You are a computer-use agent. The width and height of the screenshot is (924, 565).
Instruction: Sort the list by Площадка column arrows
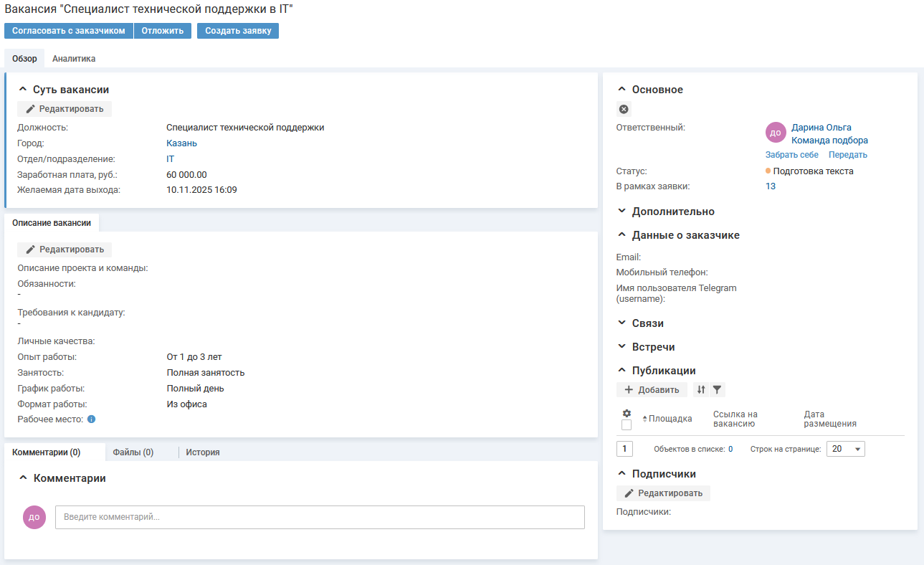(x=644, y=419)
